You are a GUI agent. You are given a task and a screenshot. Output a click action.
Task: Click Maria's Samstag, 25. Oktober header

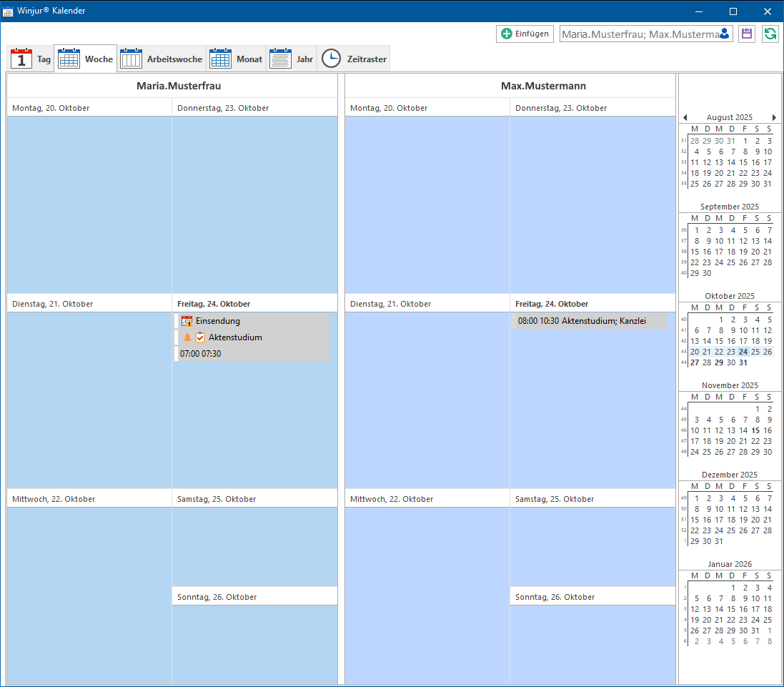254,499
